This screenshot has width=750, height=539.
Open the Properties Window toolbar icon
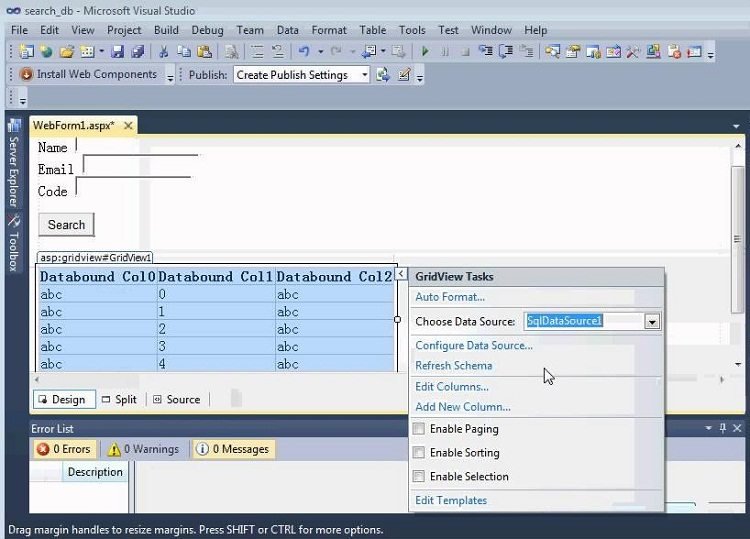(x=573, y=51)
